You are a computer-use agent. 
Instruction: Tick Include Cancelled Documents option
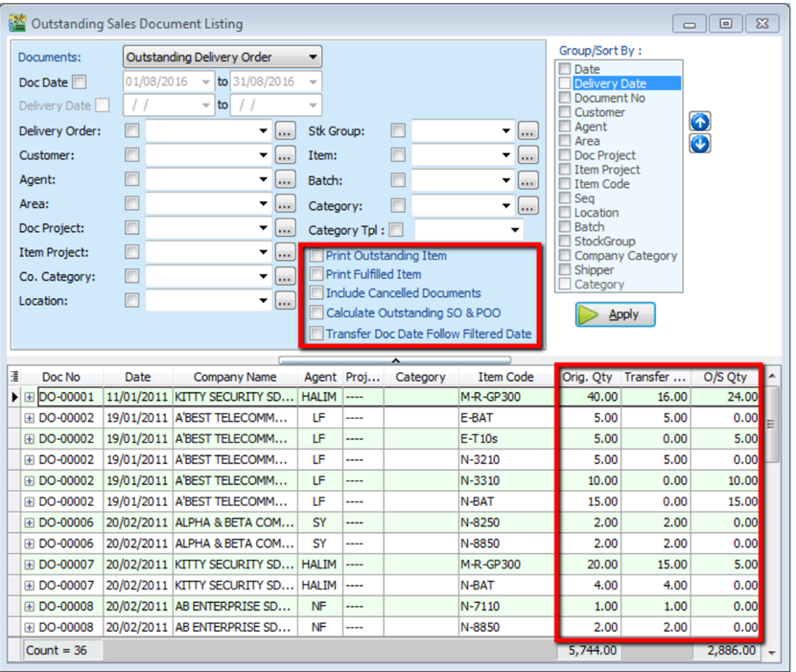point(316,293)
